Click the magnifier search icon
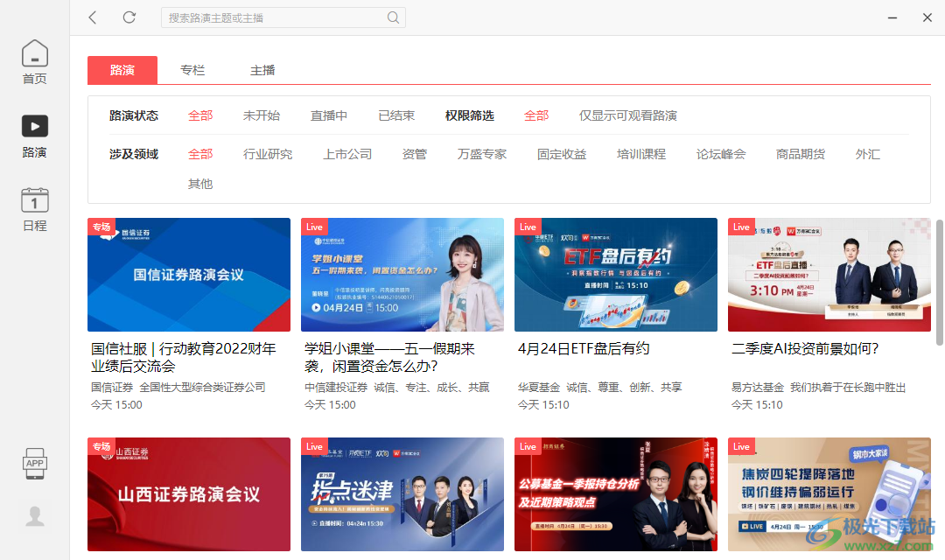Viewport: 945px width, 560px height. tap(393, 17)
